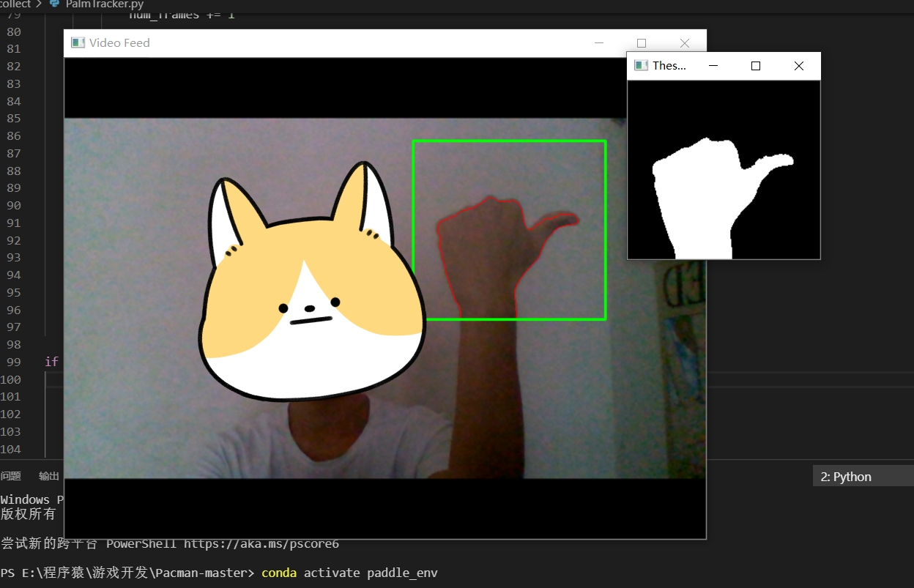Click the Video Feed window icon
The image size is (914, 588).
[x=78, y=42]
